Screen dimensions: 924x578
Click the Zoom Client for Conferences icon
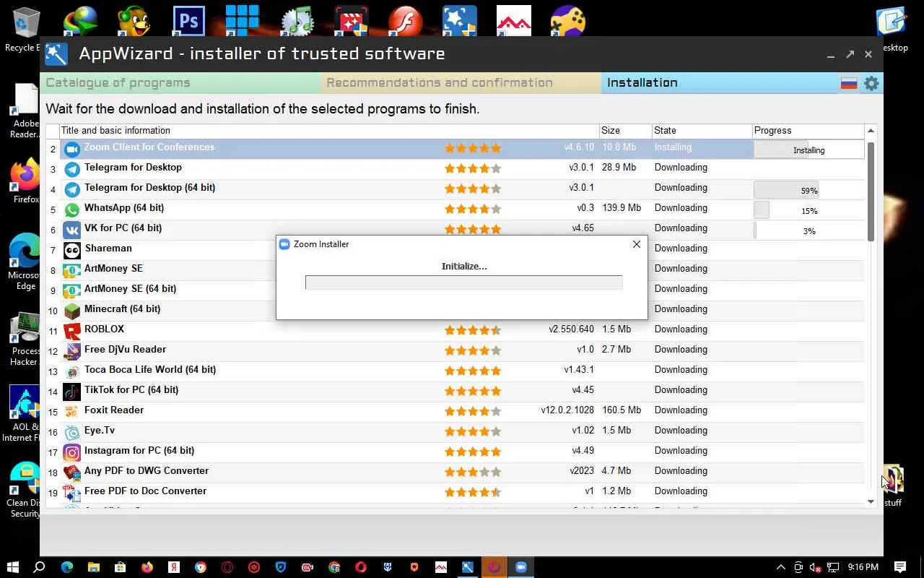click(71, 150)
